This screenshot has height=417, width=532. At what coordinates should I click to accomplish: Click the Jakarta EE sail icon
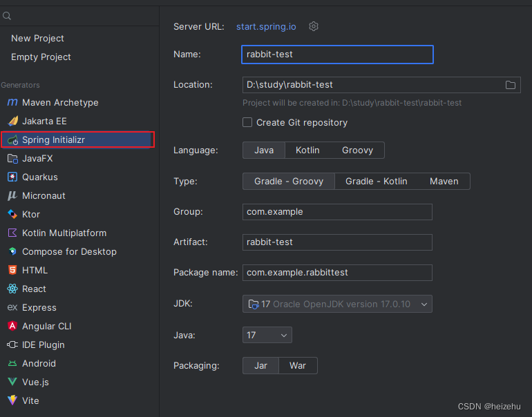tap(12, 121)
